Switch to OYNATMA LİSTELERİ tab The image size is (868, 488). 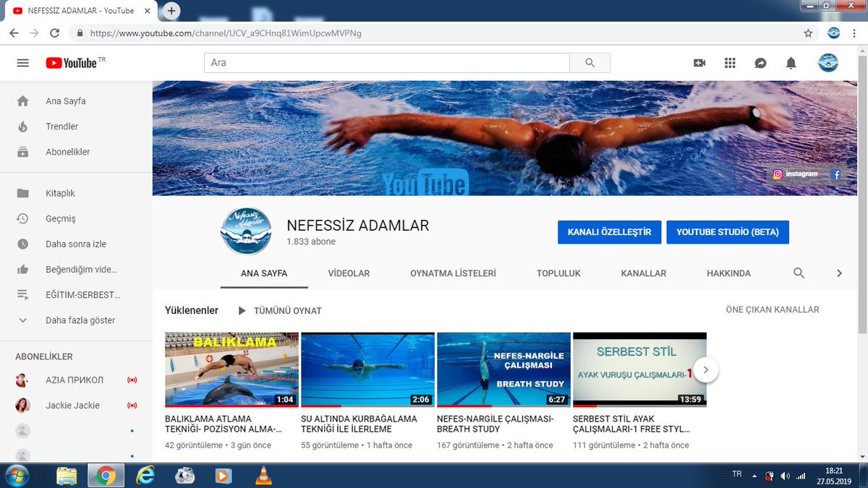coord(453,273)
